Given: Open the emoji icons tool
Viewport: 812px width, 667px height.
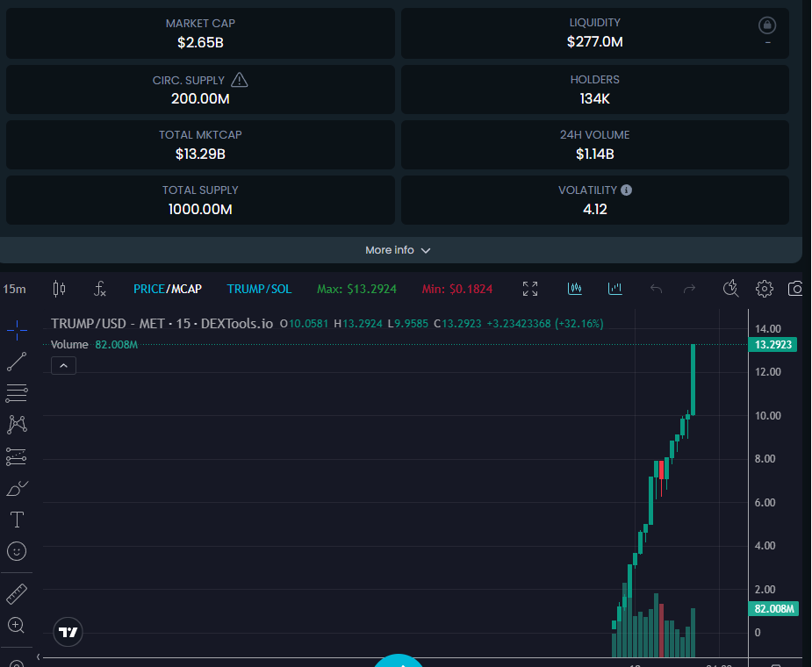Looking at the screenshot, I should 17,551.
